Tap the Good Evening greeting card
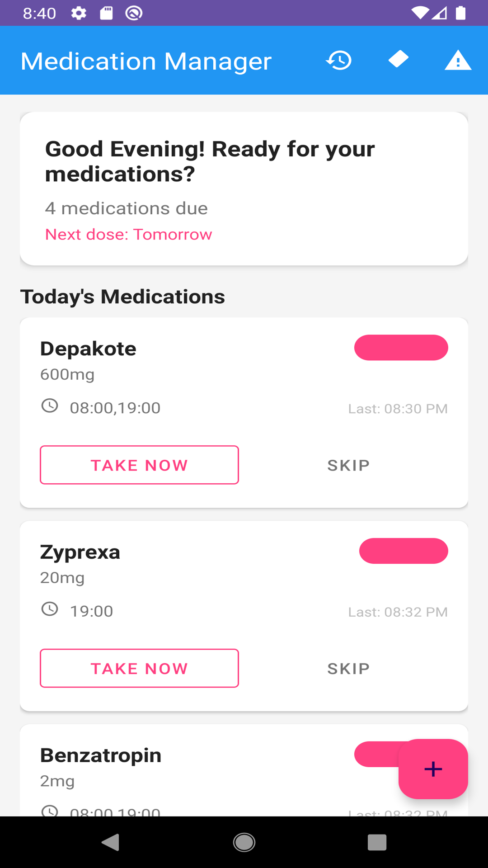The width and height of the screenshot is (488, 868). point(244,188)
